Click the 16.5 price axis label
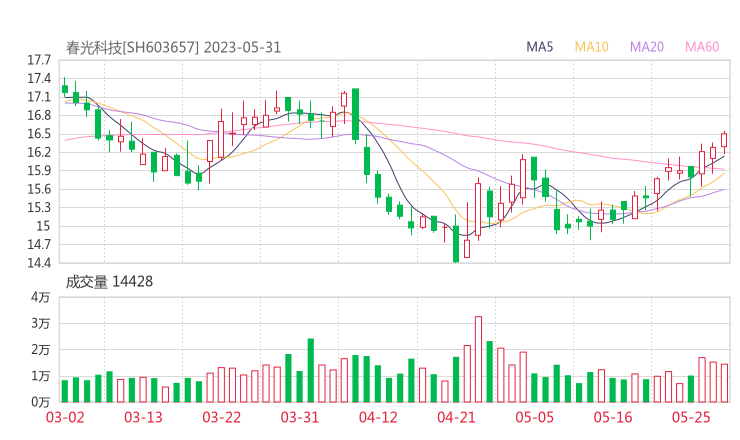The image size is (740, 440). click(39, 134)
